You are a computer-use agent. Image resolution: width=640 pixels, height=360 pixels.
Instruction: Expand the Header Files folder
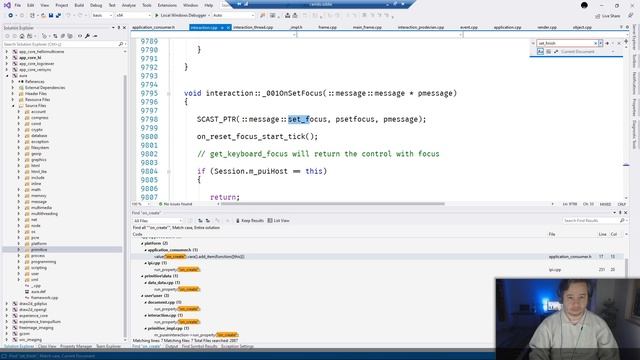point(13,93)
